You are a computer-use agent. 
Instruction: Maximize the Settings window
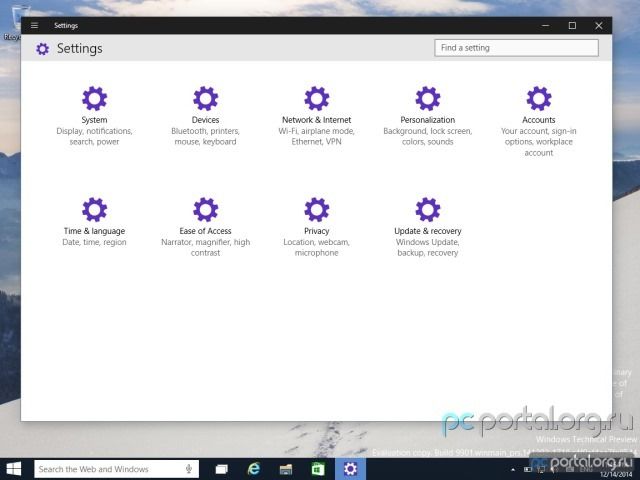pos(572,25)
